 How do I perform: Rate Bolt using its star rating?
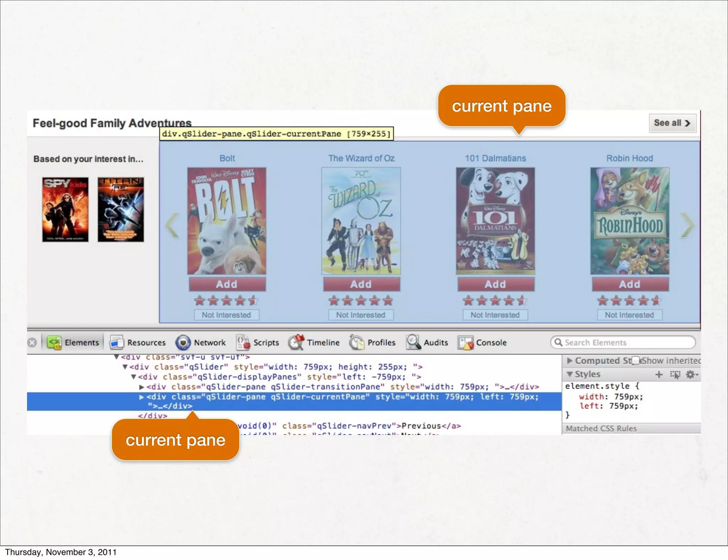click(226, 301)
